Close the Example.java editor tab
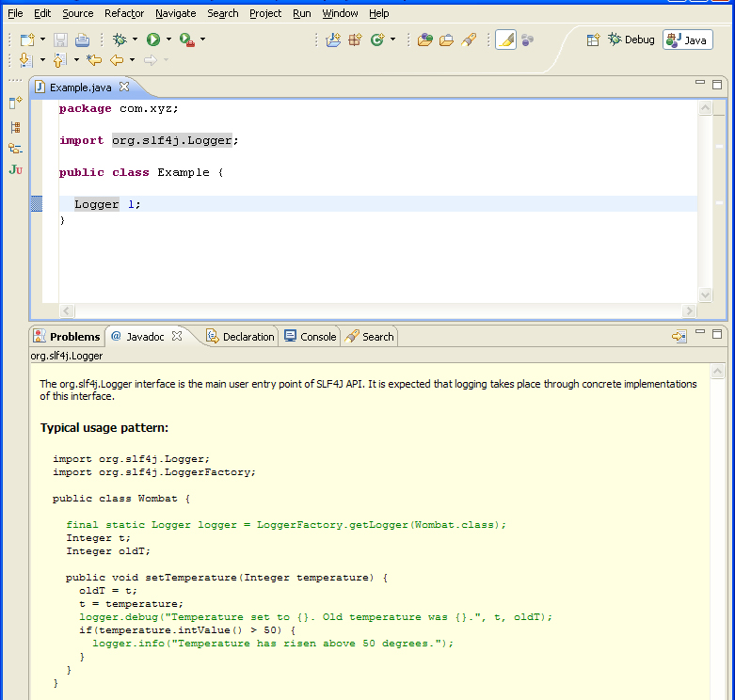The width and height of the screenshot is (735, 700). coord(123,87)
